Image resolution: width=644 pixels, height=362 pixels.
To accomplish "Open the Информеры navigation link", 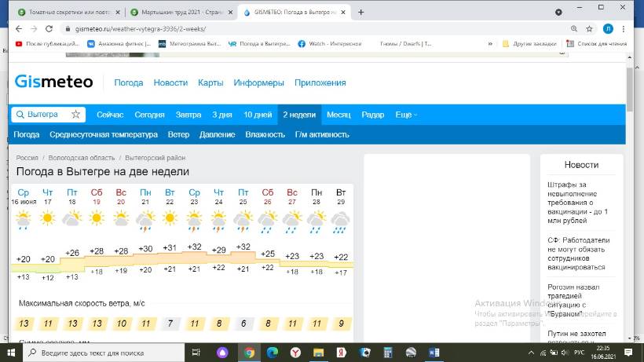I will click(258, 83).
